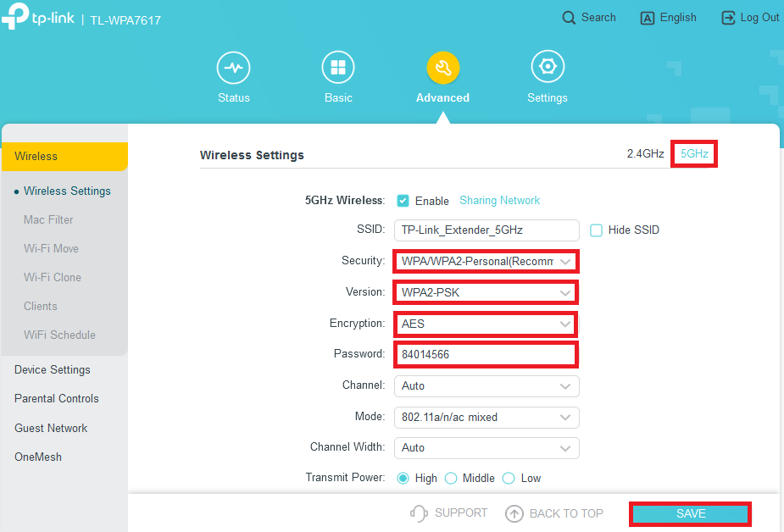Select Low transmit power
Screen dimensions: 784x532
[509, 478]
